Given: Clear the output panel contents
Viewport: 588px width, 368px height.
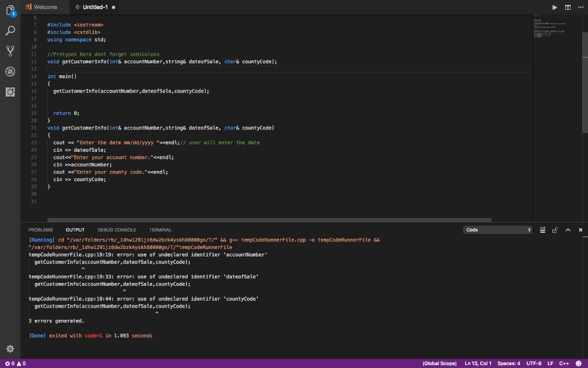Looking at the screenshot, I should tap(543, 230).
